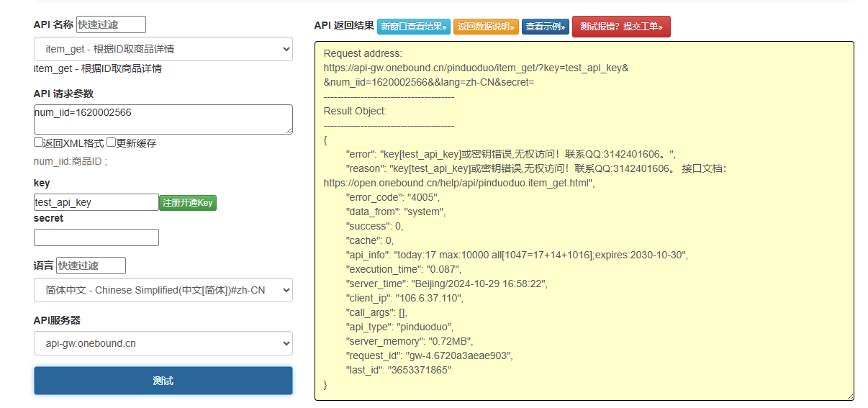Click the "cache": 0 line
This screenshot has height=408, width=868.
370,240
